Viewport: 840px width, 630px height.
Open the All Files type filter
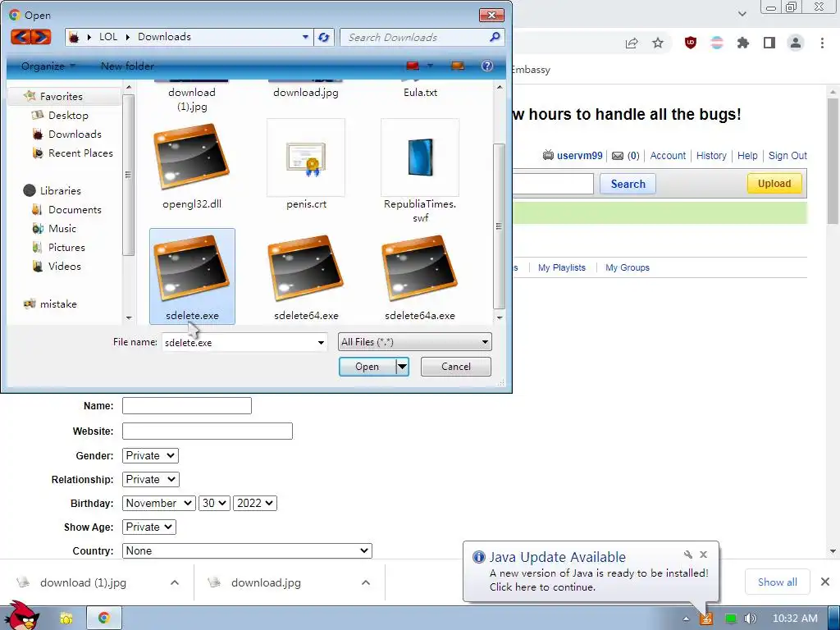pyautogui.click(x=414, y=342)
